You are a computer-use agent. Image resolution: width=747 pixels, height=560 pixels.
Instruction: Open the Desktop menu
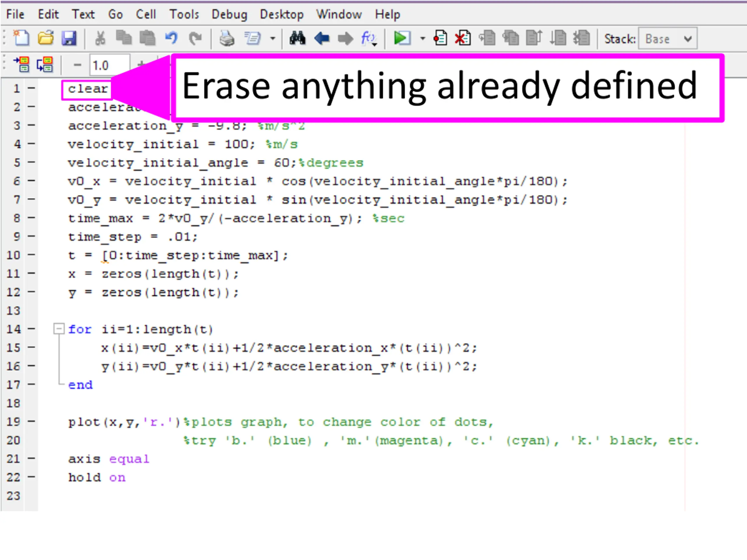pyautogui.click(x=282, y=15)
